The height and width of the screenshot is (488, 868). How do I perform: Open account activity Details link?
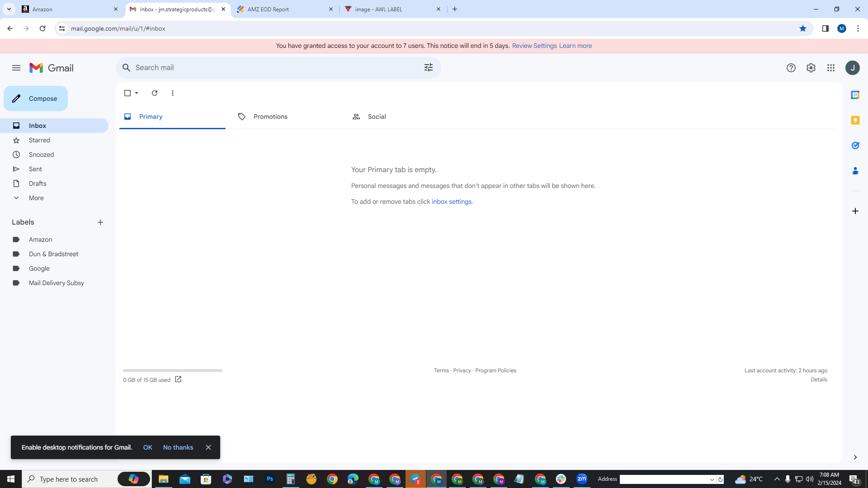pyautogui.click(x=819, y=380)
